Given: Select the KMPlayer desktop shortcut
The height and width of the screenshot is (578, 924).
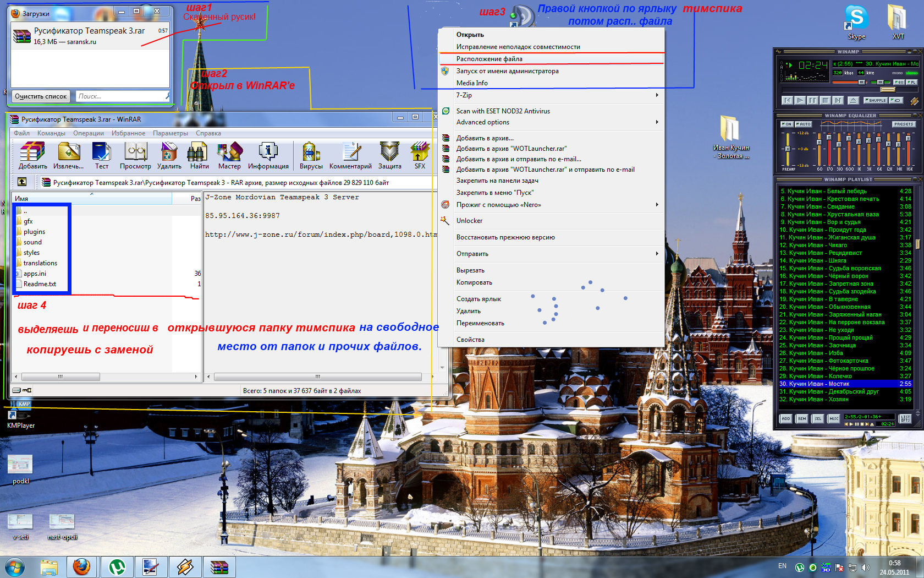Looking at the screenshot, I should (x=21, y=416).
